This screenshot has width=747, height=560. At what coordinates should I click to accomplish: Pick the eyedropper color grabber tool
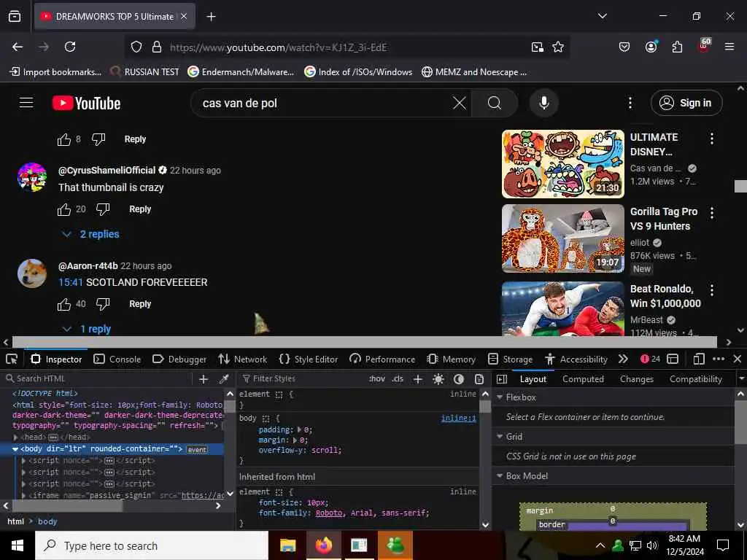coord(223,379)
